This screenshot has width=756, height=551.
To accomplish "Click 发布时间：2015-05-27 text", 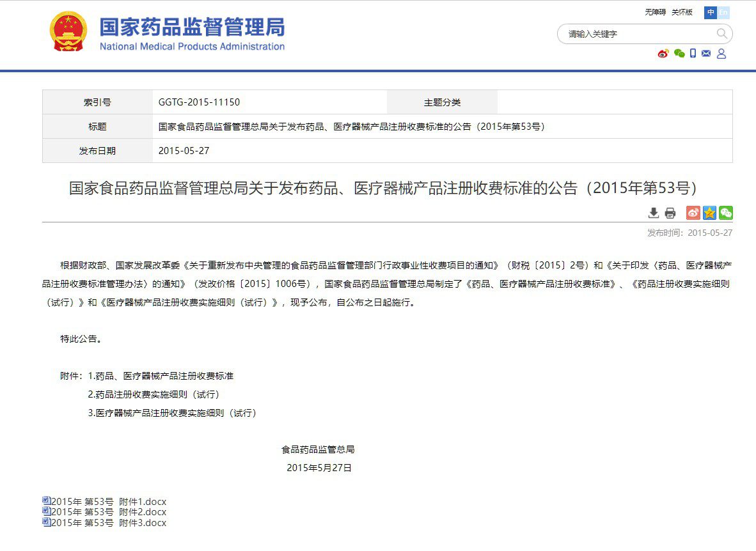I will (689, 233).
